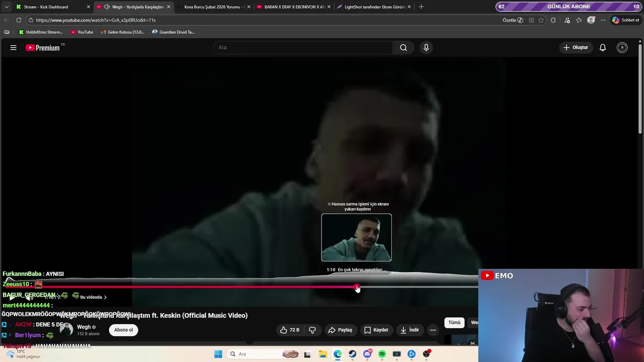Click the Paylaş share button
This screenshot has height=362, width=644.
[340, 330]
